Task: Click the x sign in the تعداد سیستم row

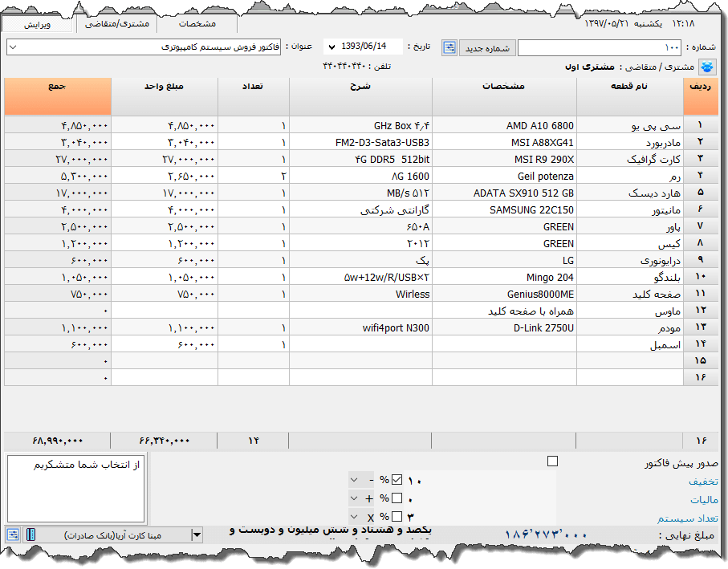Action: (x=369, y=517)
